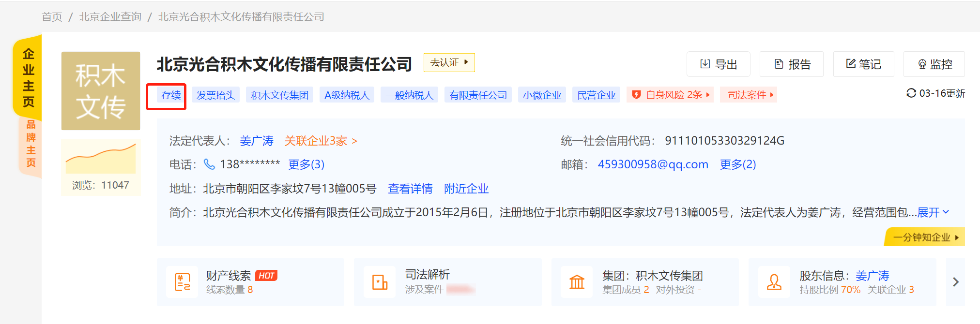
Task: Click the 监控 monitor button
Action: 934,64
